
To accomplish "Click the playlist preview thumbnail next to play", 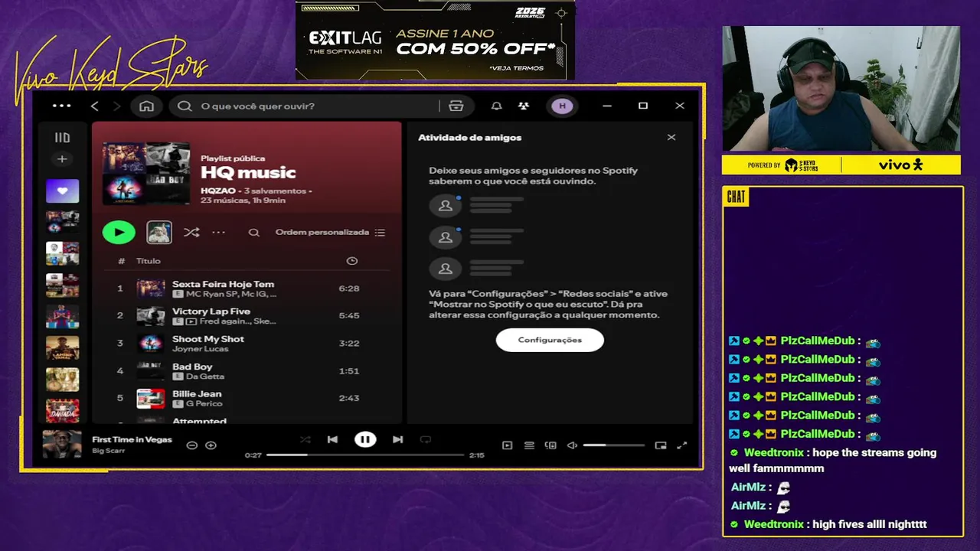I will (159, 232).
